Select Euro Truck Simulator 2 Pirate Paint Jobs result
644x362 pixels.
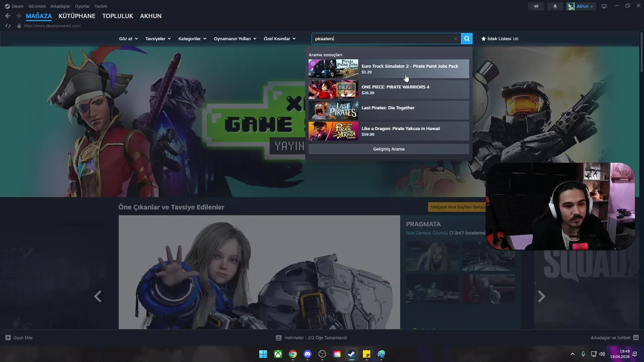(x=388, y=68)
